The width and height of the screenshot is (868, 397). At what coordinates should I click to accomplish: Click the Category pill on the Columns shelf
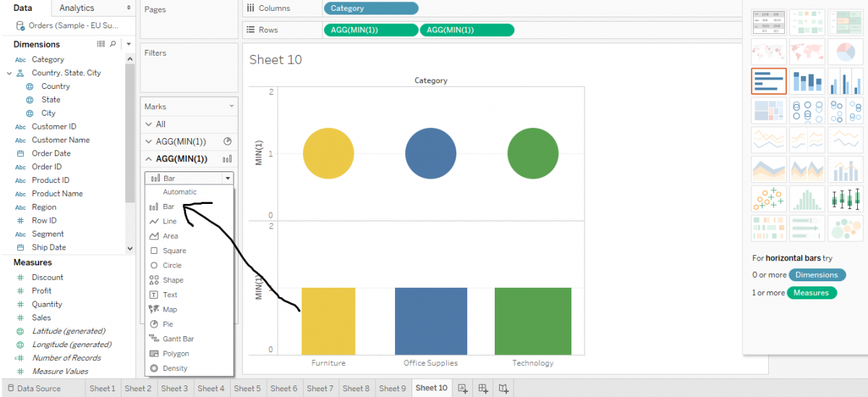pyautogui.click(x=371, y=9)
